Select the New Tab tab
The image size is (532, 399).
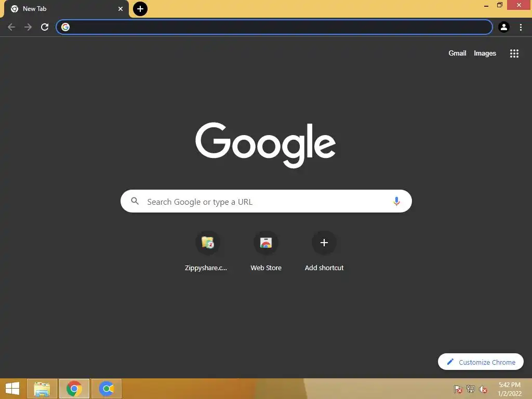pos(66,9)
